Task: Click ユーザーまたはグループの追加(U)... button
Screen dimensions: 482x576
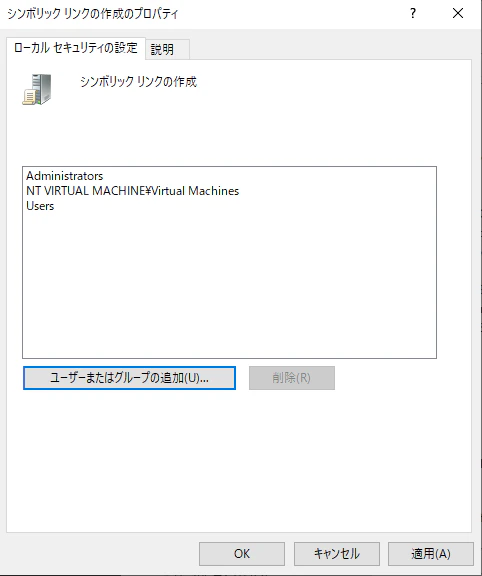Action: pos(129,378)
